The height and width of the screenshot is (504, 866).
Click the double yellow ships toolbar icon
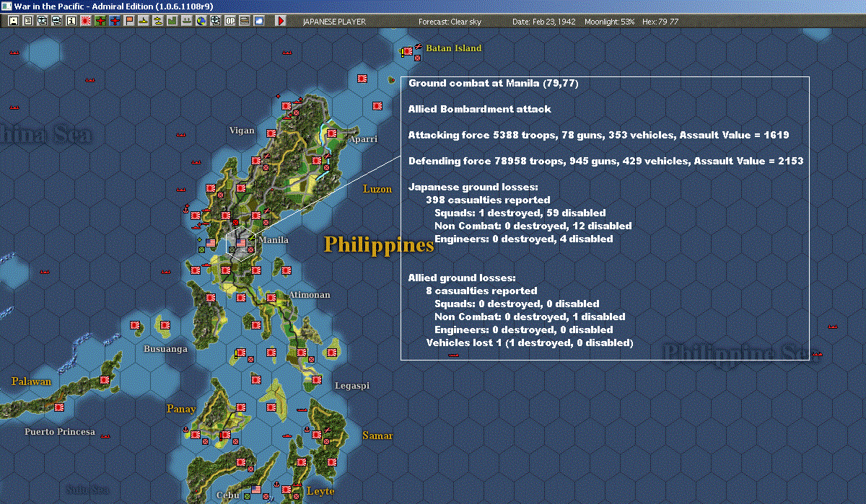tap(157, 21)
